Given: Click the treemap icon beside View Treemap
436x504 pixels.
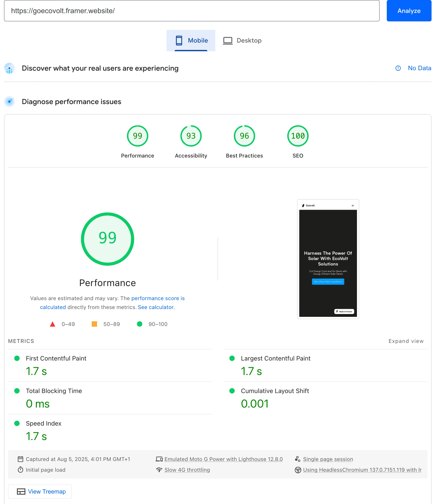Looking at the screenshot, I should coord(21,491).
